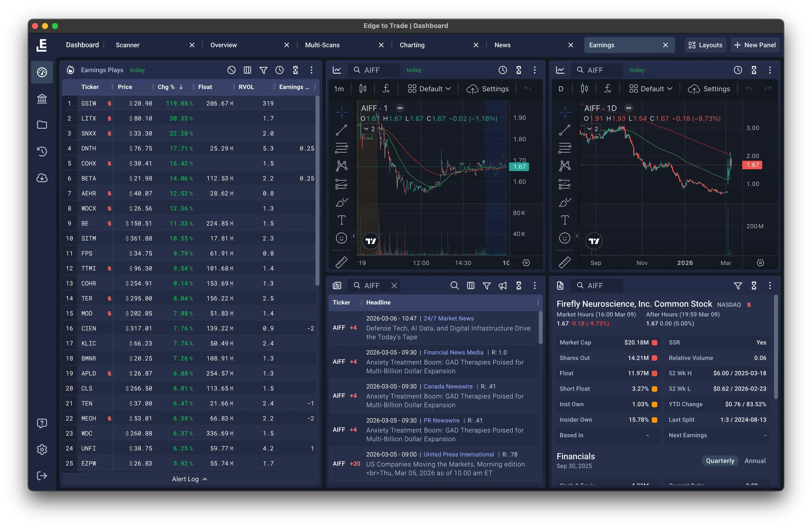Open the Default layout dropdown in 1m chart
This screenshot has width=812, height=528.
pyautogui.click(x=429, y=89)
